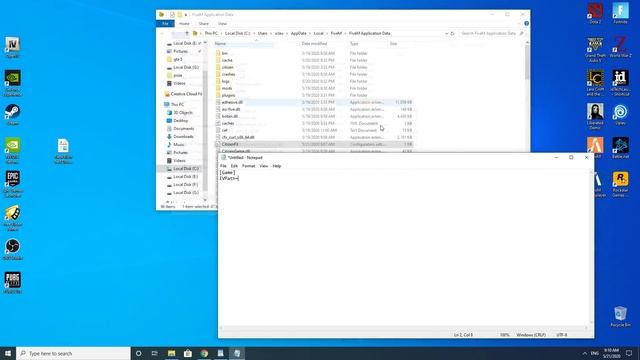Open the GeForce Experience desktop shortcut

tap(12, 83)
